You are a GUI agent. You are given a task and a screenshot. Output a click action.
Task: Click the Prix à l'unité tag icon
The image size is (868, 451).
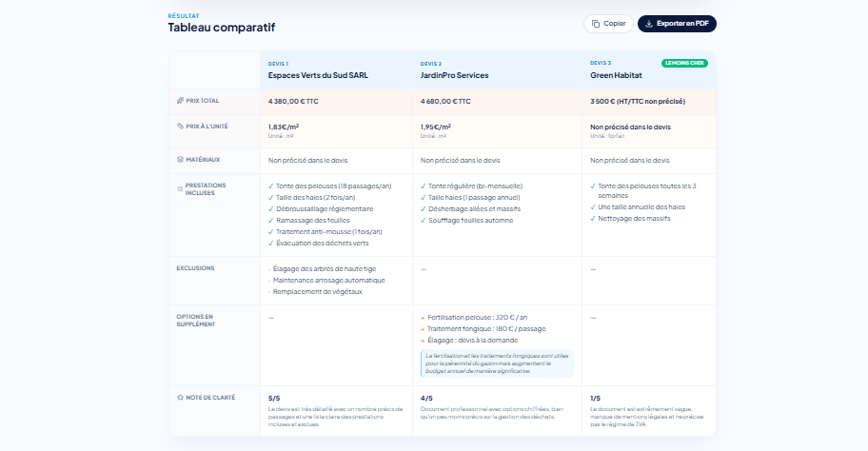[x=180, y=127]
